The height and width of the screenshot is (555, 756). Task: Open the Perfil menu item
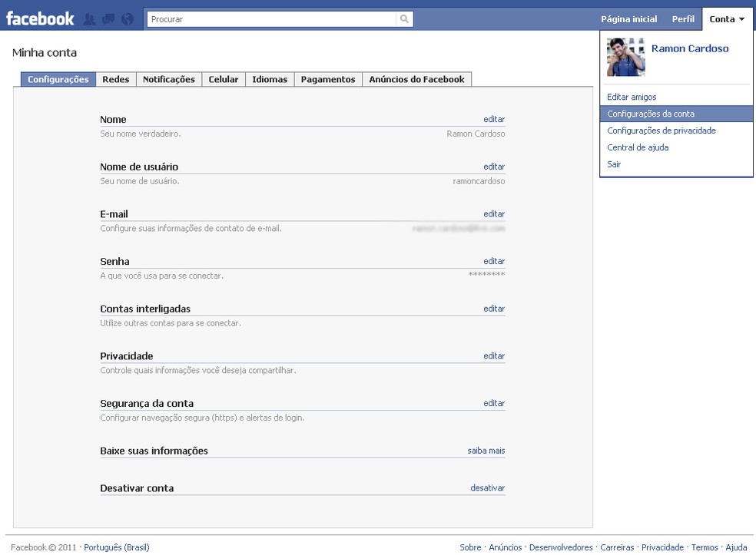tap(683, 18)
